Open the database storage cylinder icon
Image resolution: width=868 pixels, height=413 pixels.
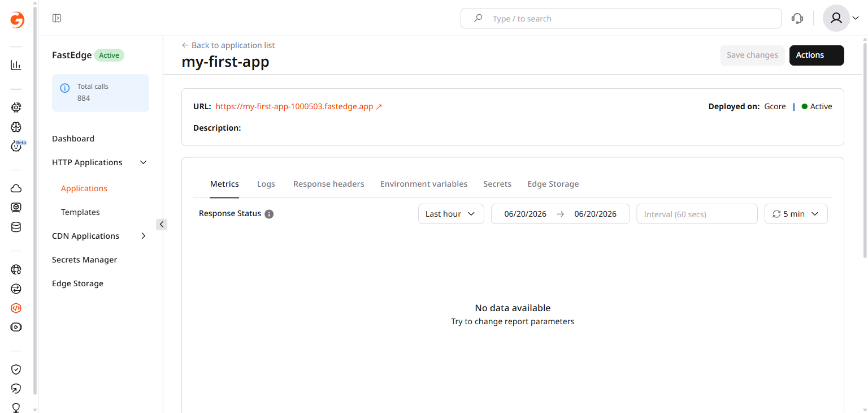pos(16,227)
